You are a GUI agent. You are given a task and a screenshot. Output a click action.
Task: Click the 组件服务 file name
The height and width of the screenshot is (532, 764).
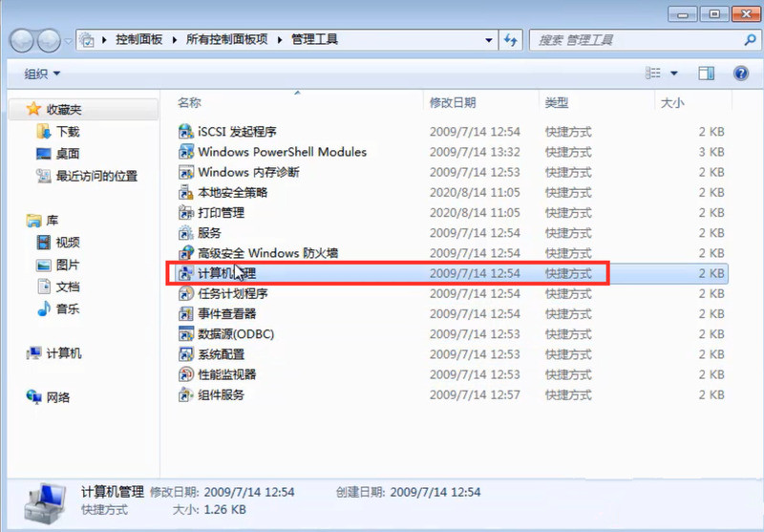222,394
